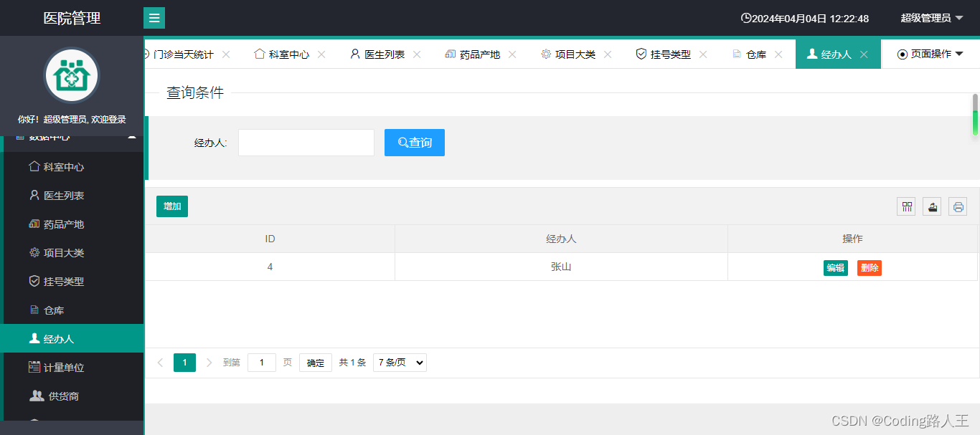Open the column filter grid icon
This screenshot has height=435, width=980.
906,207
